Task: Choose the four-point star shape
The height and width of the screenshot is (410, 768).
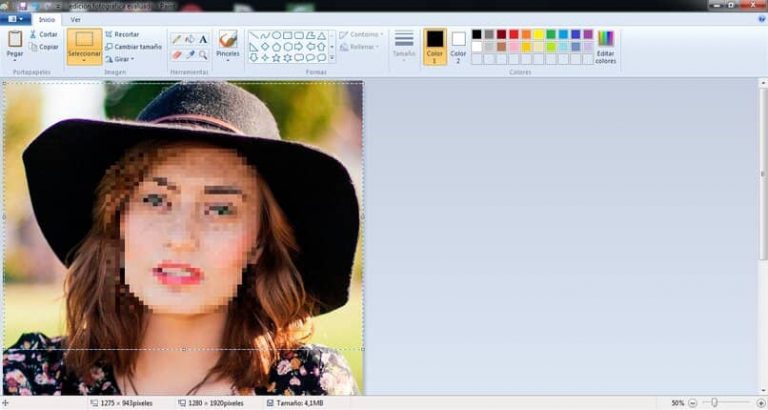Action: (x=265, y=58)
